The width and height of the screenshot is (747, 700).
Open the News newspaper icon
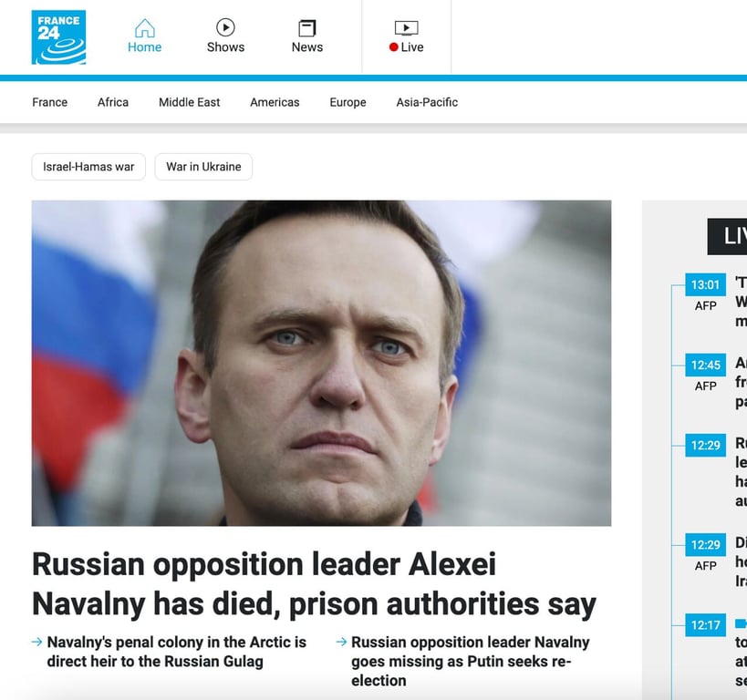306,28
